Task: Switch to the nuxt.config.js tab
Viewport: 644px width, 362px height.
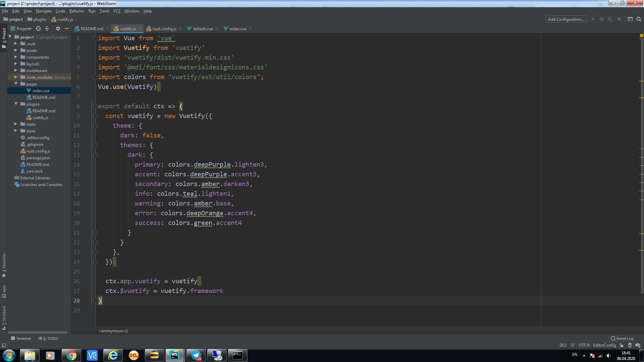Action: [x=164, y=29]
